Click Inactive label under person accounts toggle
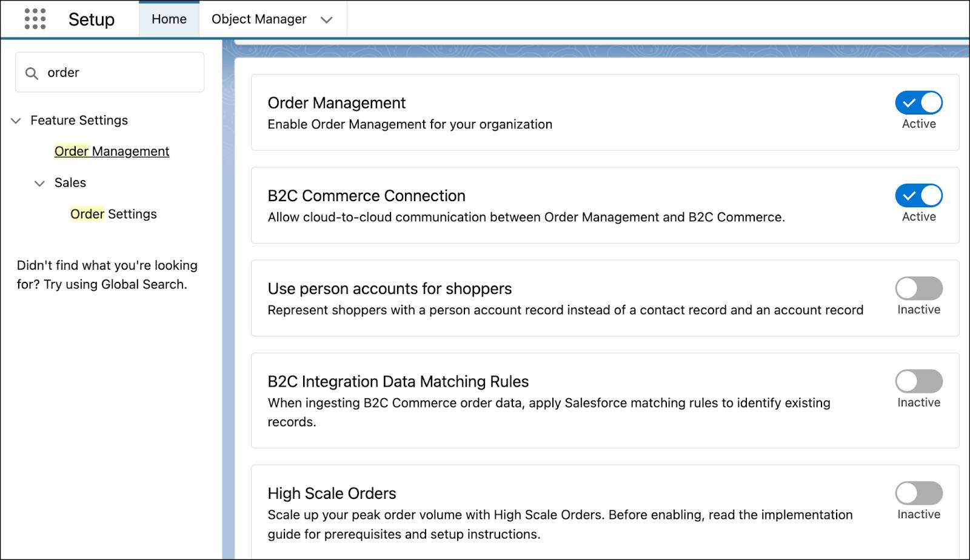Screen dimensions: 970x560 click(918, 309)
